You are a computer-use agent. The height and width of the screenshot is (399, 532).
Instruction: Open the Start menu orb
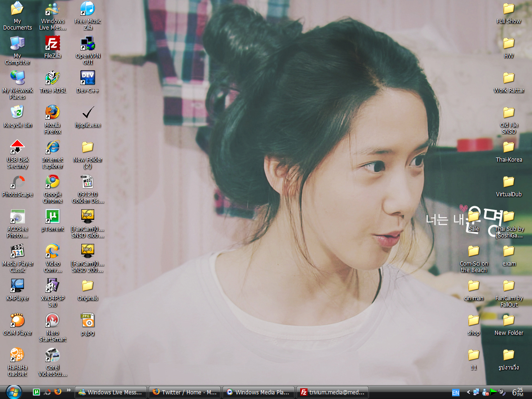coord(13,392)
